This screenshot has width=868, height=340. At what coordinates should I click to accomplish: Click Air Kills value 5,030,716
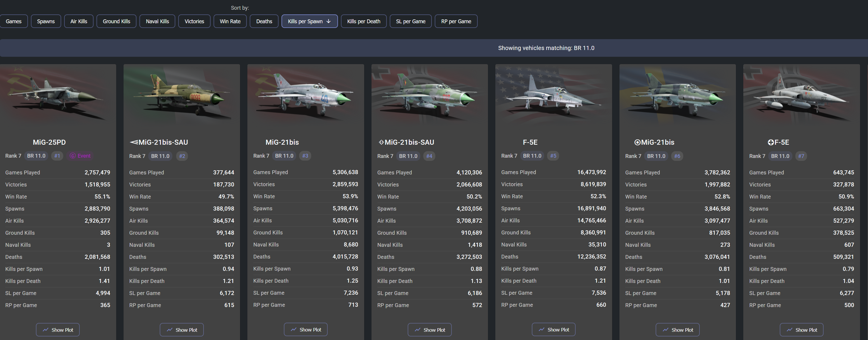(x=345, y=220)
